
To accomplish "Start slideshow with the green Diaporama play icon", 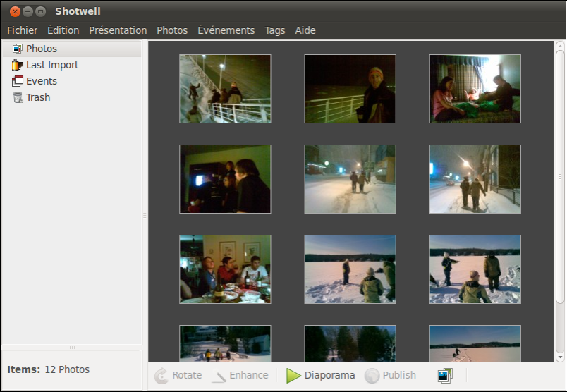I will pos(293,376).
